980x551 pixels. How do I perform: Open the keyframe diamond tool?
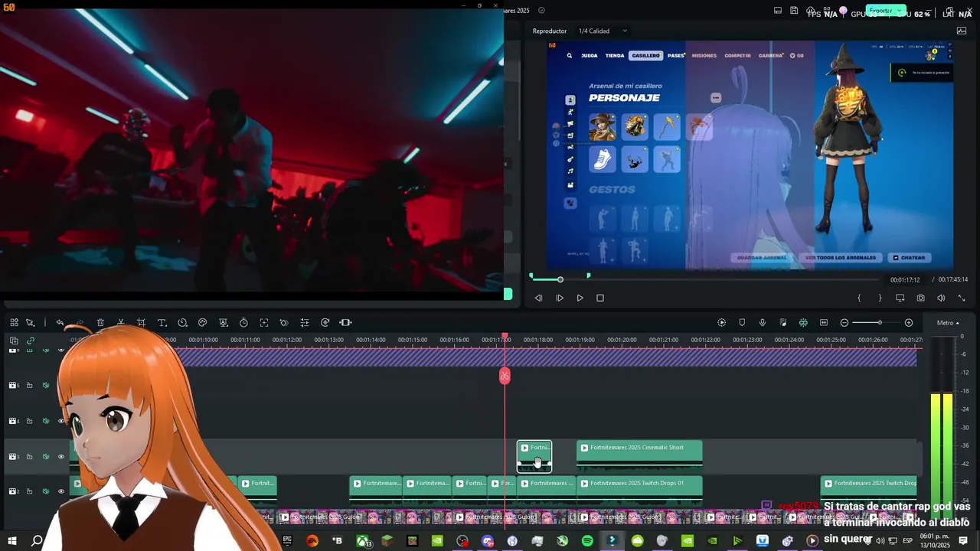(x=284, y=323)
